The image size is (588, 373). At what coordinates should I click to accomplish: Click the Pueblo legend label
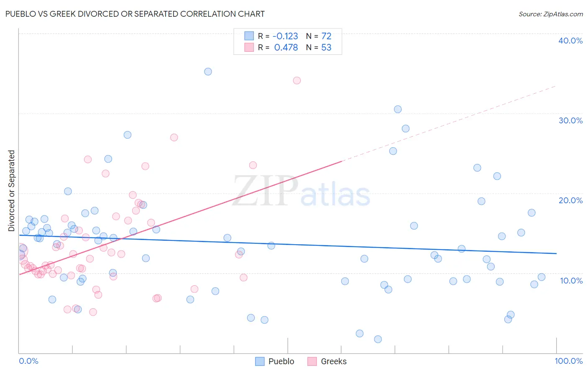pos(281,361)
